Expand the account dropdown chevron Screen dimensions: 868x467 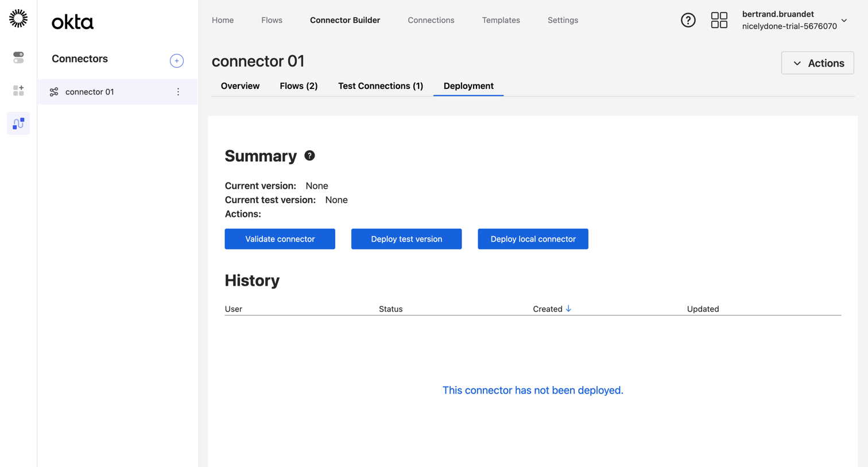point(844,20)
